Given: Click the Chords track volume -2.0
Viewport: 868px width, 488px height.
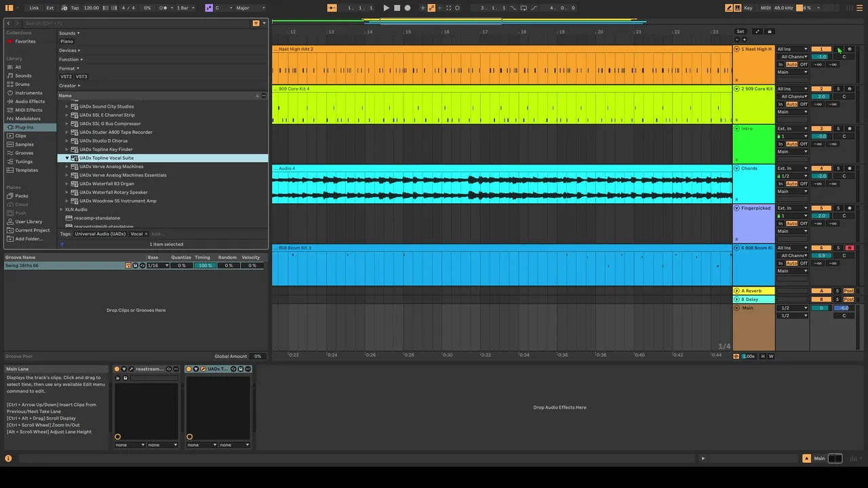Looking at the screenshot, I should (x=821, y=176).
